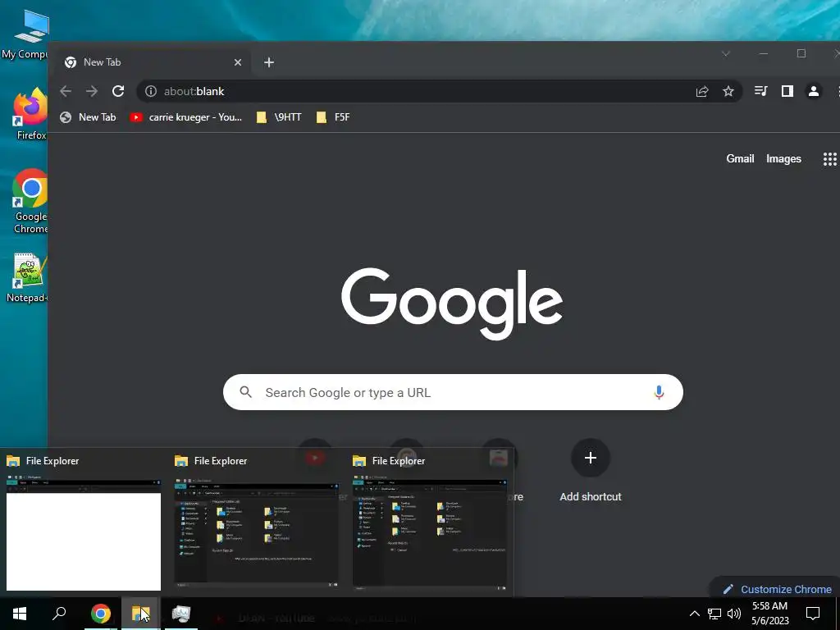Click Chrome's back navigation arrow
Viewport: 840px width, 630px height.
[x=66, y=91]
